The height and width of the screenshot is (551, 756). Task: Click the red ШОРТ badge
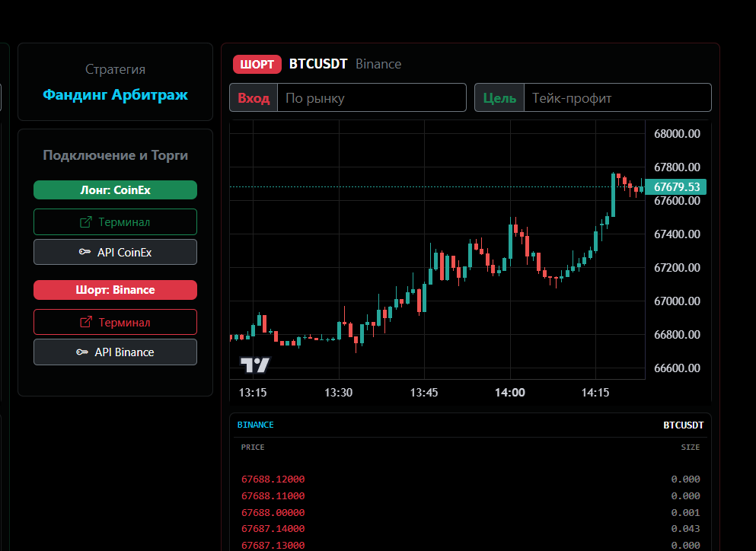point(257,64)
